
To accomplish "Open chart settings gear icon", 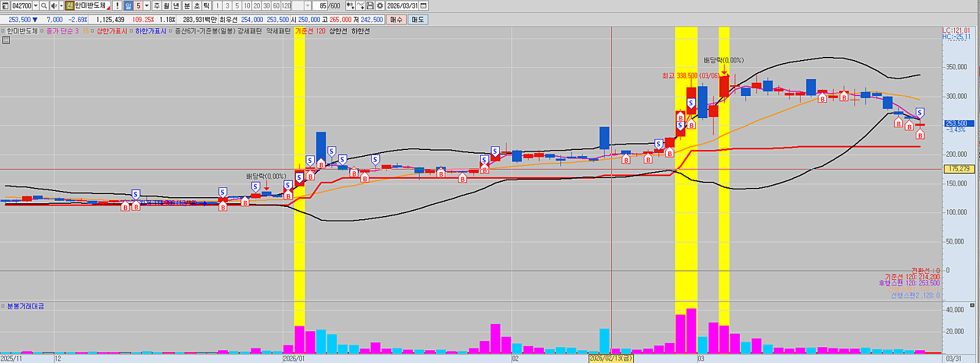I will 380,6.
